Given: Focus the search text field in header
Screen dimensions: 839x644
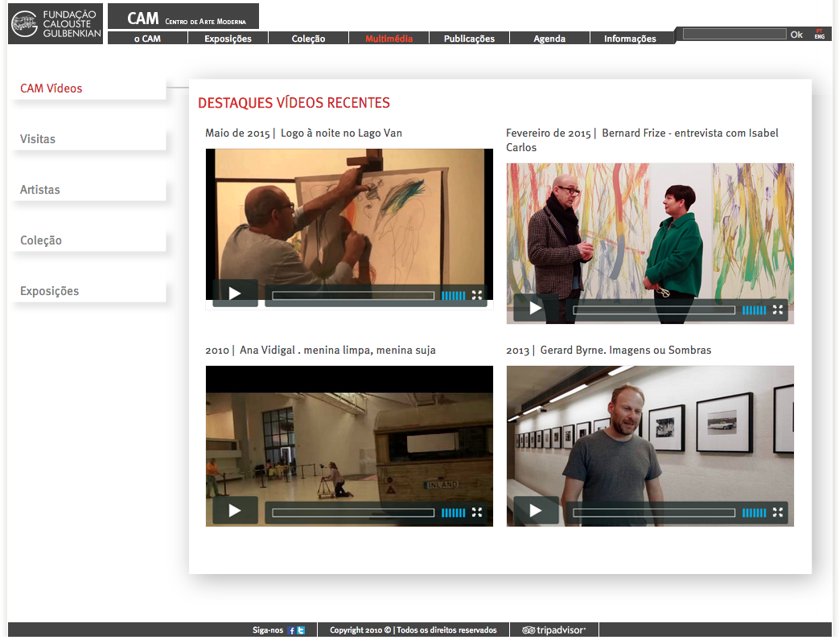Looking at the screenshot, I should (x=734, y=34).
